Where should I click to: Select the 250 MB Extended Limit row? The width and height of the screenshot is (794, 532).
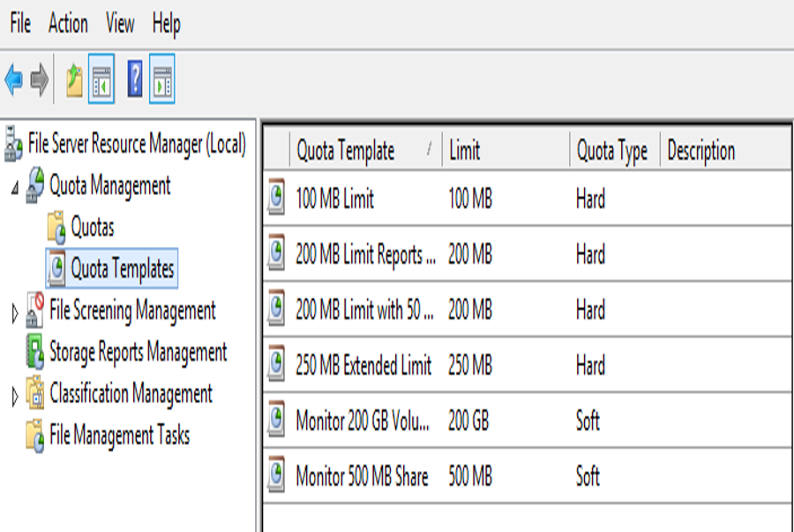(528, 364)
